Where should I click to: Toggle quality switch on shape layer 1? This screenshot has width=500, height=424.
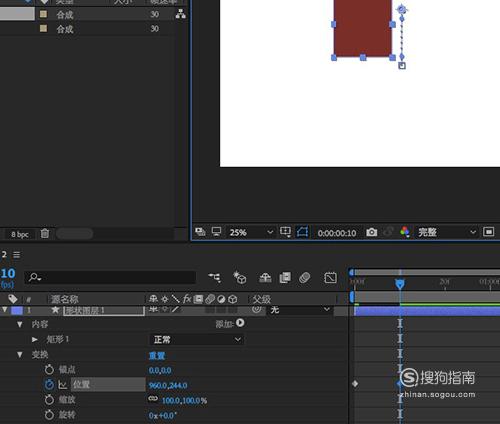point(176,309)
